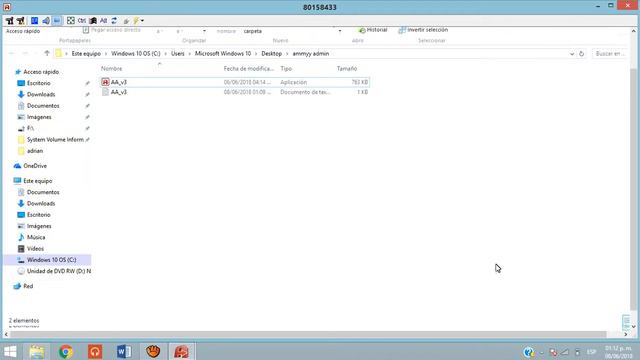This screenshot has width=640, height=360.
Task: Sort by the Tamaño column header
Action: coord(347,69)
